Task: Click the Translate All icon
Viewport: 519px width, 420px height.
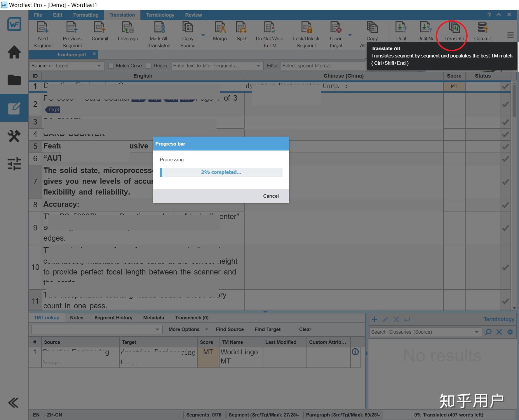Action: tap(454, 27)
